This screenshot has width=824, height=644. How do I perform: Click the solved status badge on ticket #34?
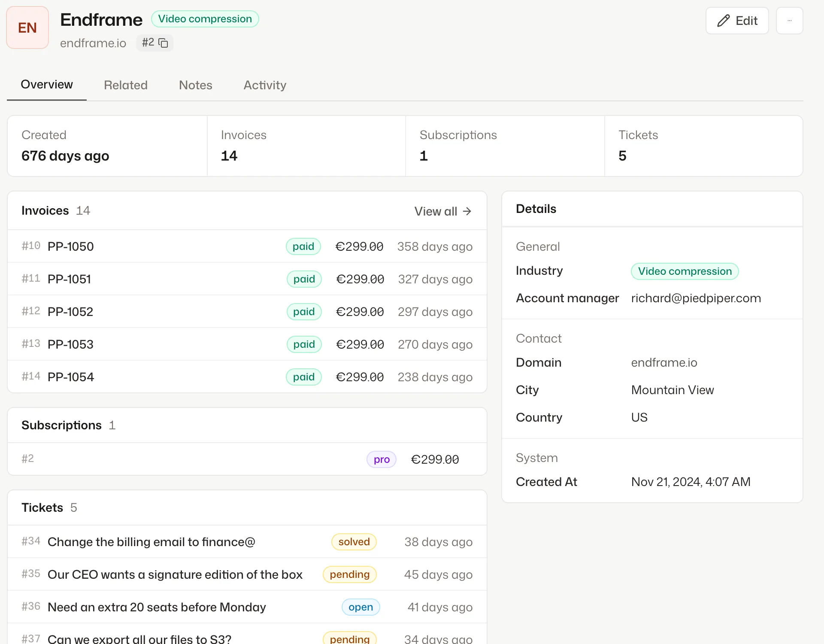tap(354, 542)
